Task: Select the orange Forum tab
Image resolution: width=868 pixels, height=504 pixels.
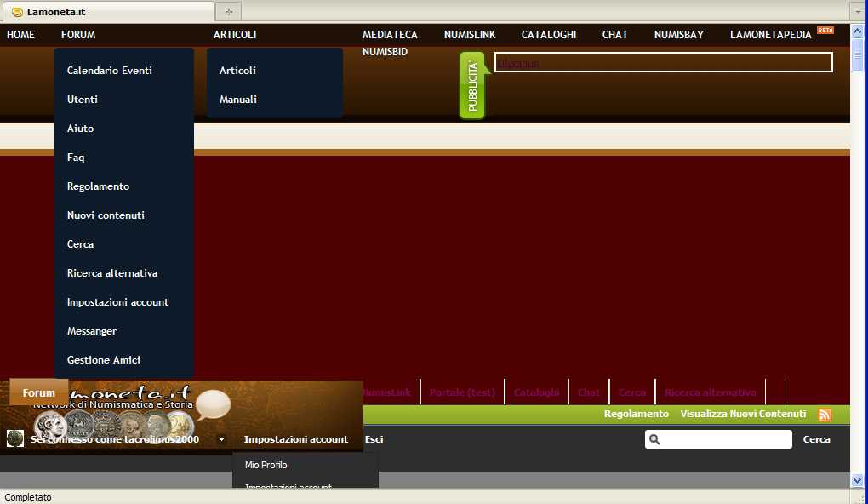Action: click(39, 392)
